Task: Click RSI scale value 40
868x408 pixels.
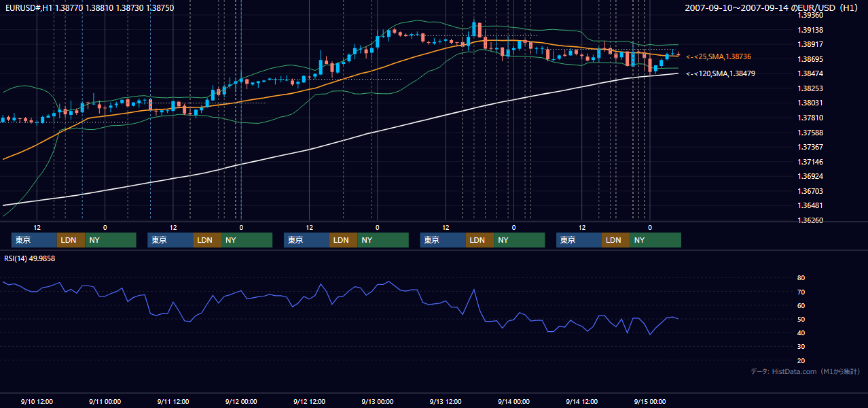Action: [801, 333]
